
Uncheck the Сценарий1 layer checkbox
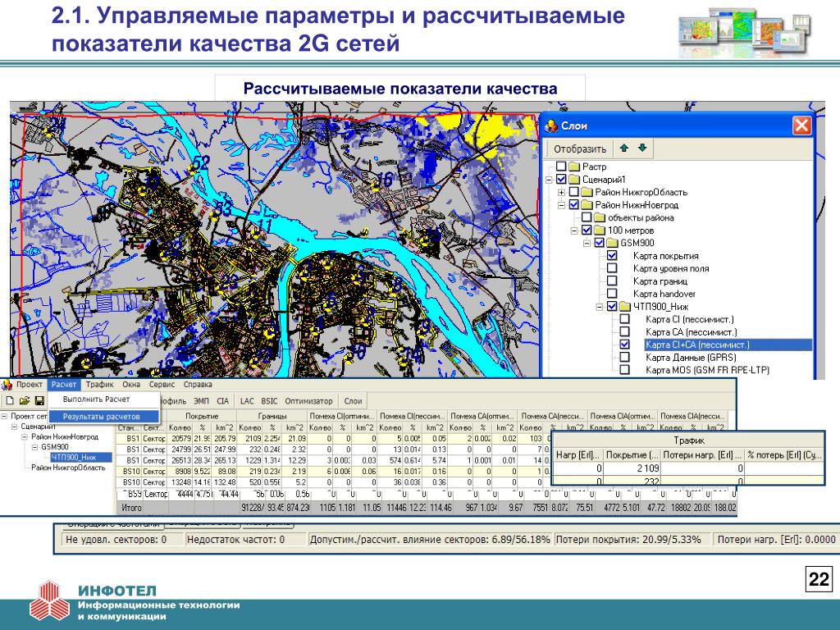click(561, 180)
